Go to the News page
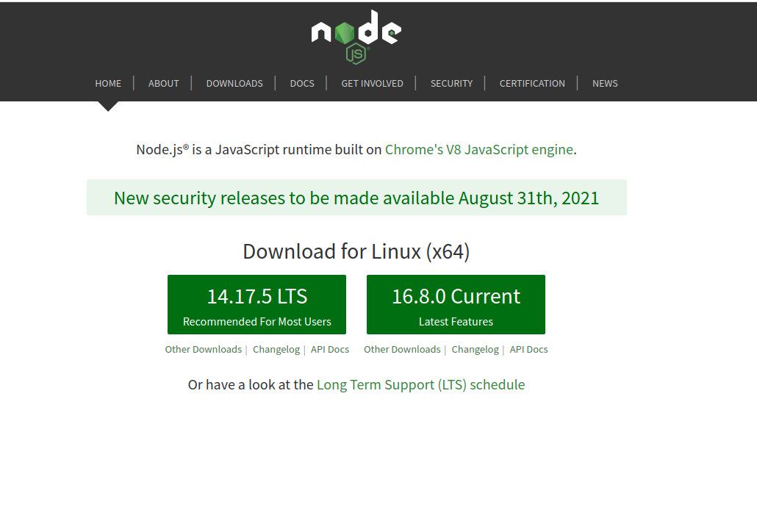 605,83
